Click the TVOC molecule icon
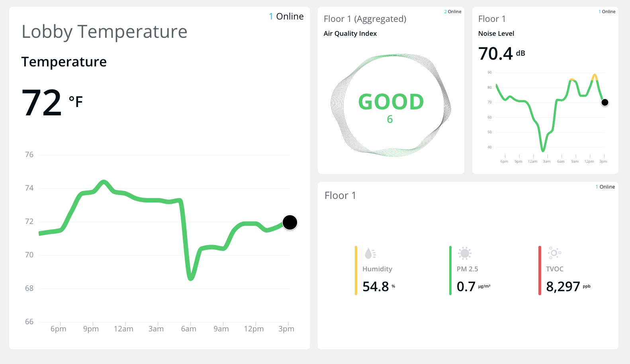This screenshot has width=630, height=364. pyautogui.click(x=554, y=253)
